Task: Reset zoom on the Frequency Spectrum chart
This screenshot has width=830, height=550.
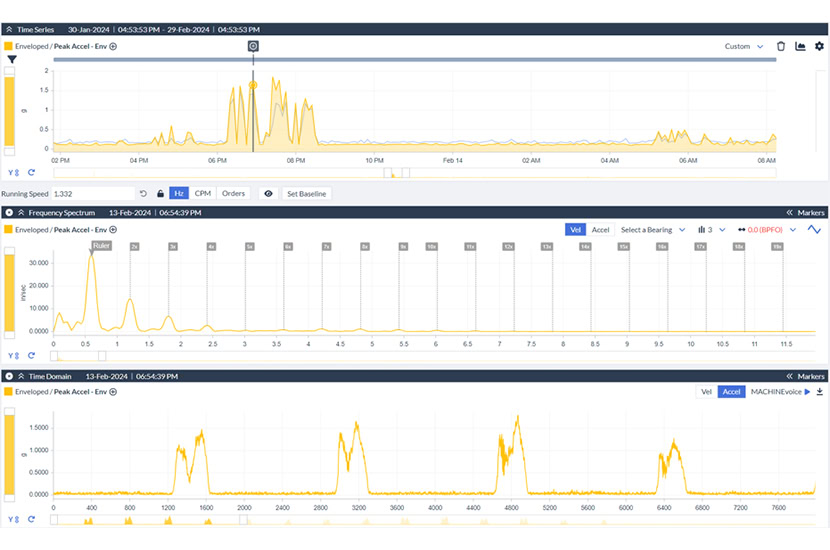Action: pos(31,356)
